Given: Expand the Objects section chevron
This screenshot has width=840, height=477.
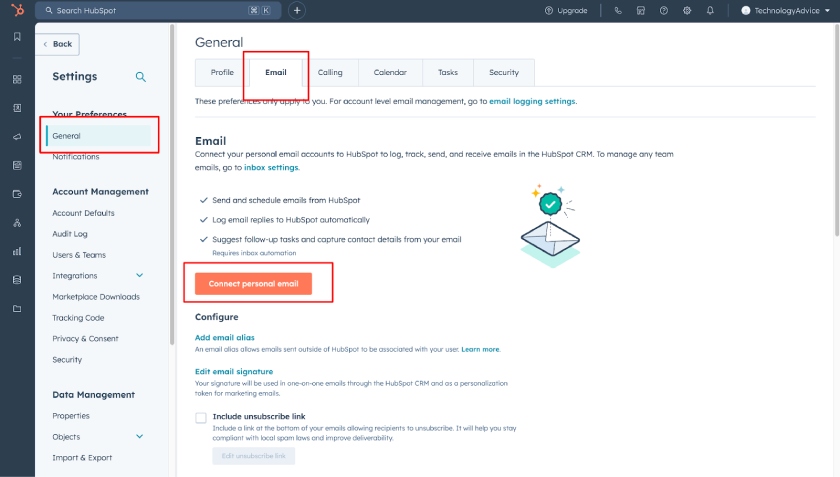Looking at the screenshot, I should click(139, 436).
